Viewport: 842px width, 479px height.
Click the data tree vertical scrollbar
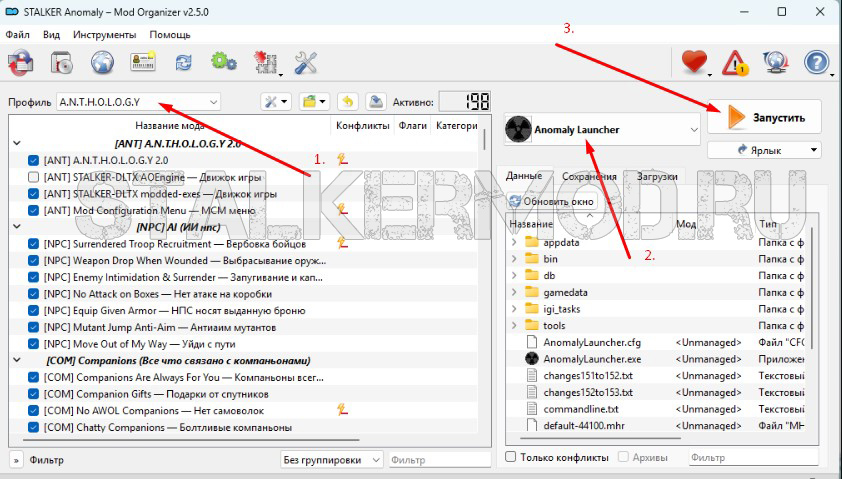tap(812, 287)
